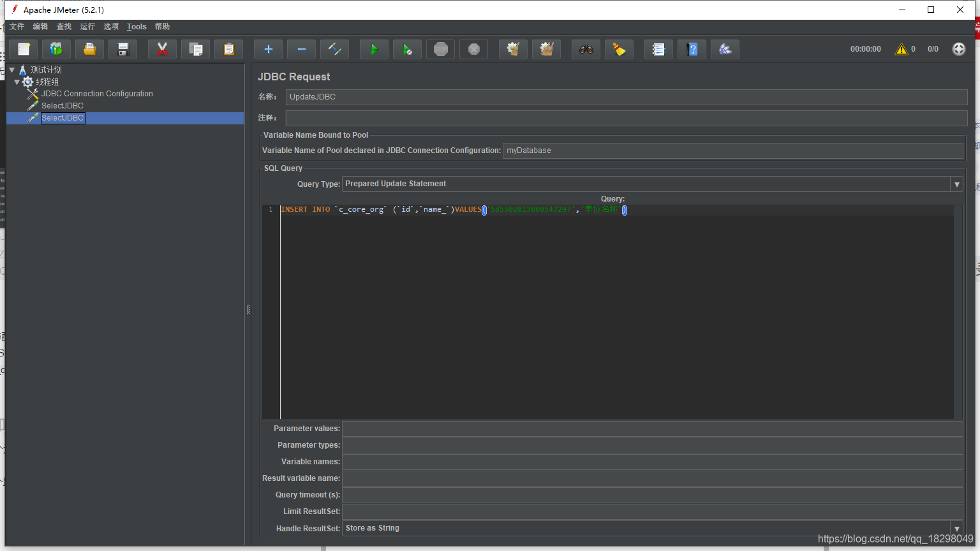Open the 帮助 menu
The height and width of the screenshot is (551, 980).
pyautogui.click(x=162, y=26)
